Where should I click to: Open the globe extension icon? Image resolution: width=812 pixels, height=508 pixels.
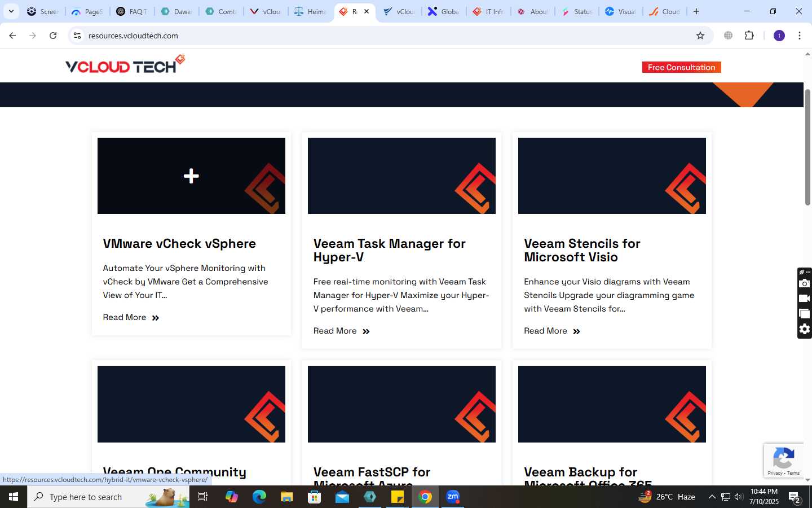point(729,36)
